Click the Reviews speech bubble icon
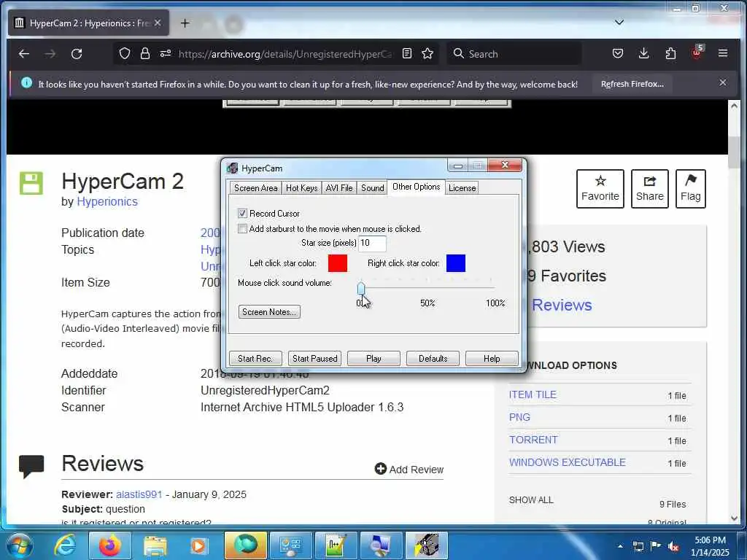Viewport: 747px width, 560px height. click(x=31, y=466)
